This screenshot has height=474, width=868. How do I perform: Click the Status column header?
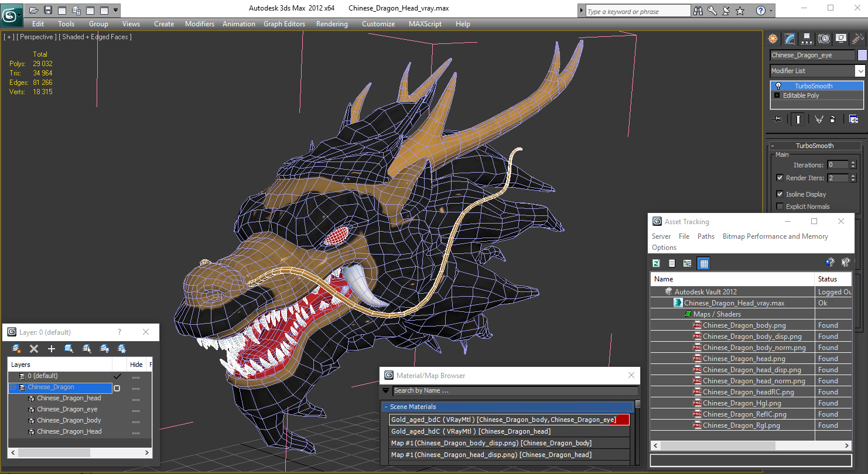[833, 279]
